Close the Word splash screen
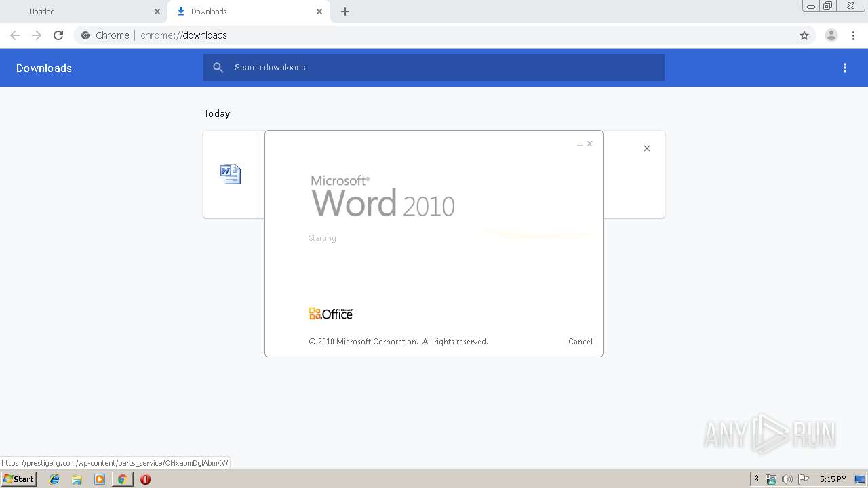Viewport: 868px width, 488px height. 590,144
